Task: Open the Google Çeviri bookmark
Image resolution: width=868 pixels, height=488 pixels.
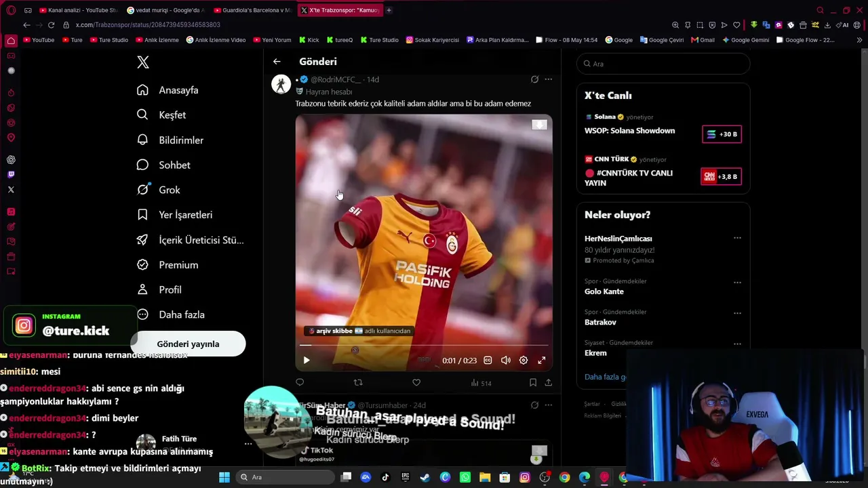Action: click(662, 40)
